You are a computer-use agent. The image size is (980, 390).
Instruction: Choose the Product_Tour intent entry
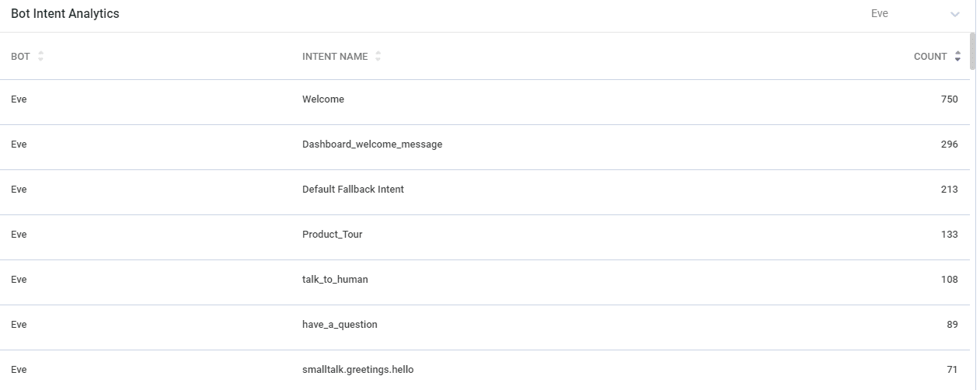332,235
